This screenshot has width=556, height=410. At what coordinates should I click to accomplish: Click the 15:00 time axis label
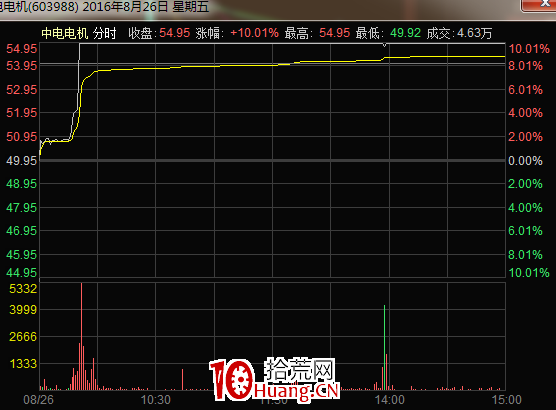(506, 400)
